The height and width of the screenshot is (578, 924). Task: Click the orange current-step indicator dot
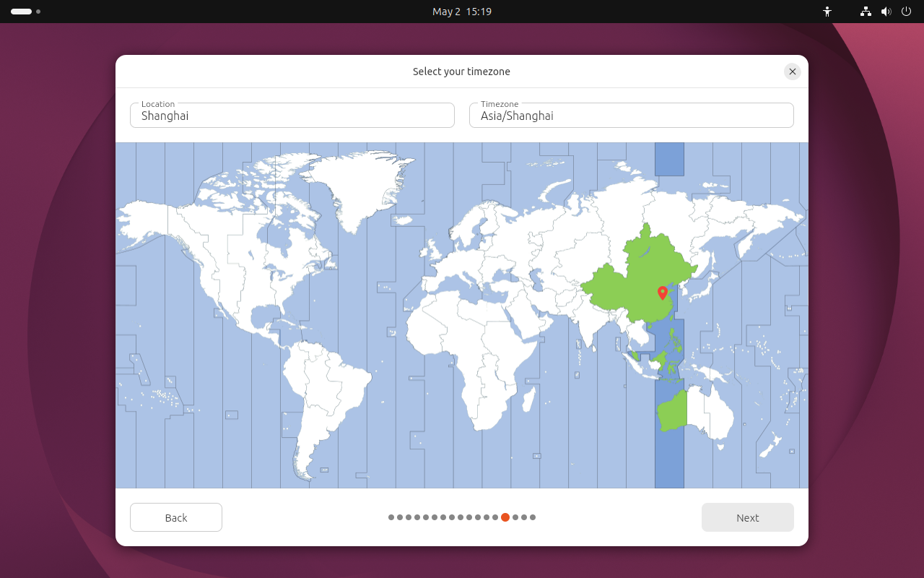[505, 517]
